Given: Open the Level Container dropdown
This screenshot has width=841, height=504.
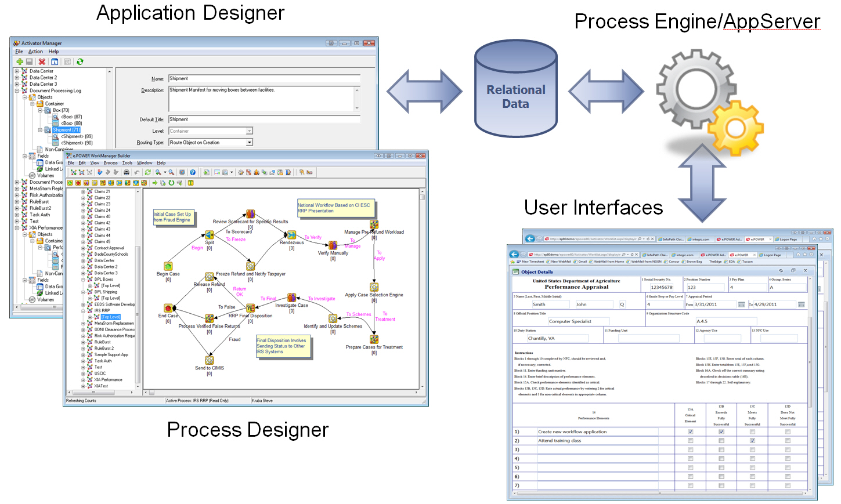Looking at the screenshot, I should click(250, 131).
